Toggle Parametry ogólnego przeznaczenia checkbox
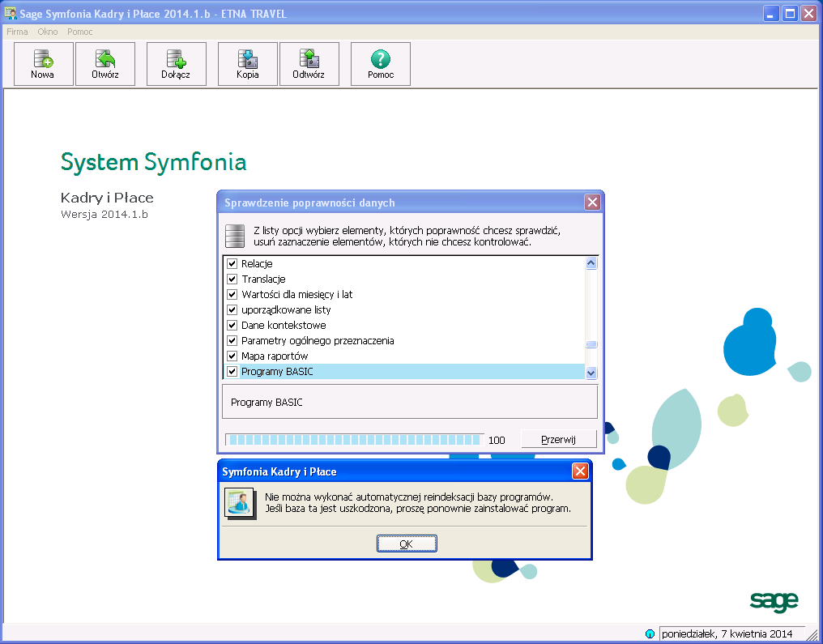 [232, 341]
